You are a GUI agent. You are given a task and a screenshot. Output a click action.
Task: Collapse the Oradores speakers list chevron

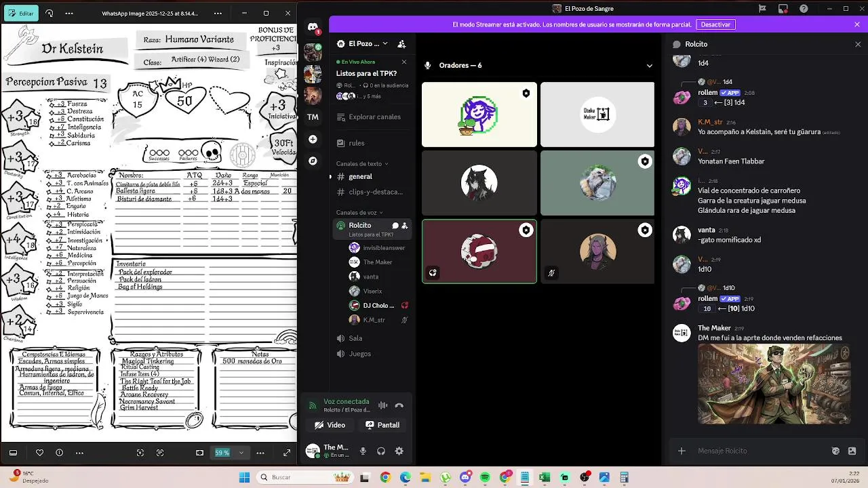[649, 66]
